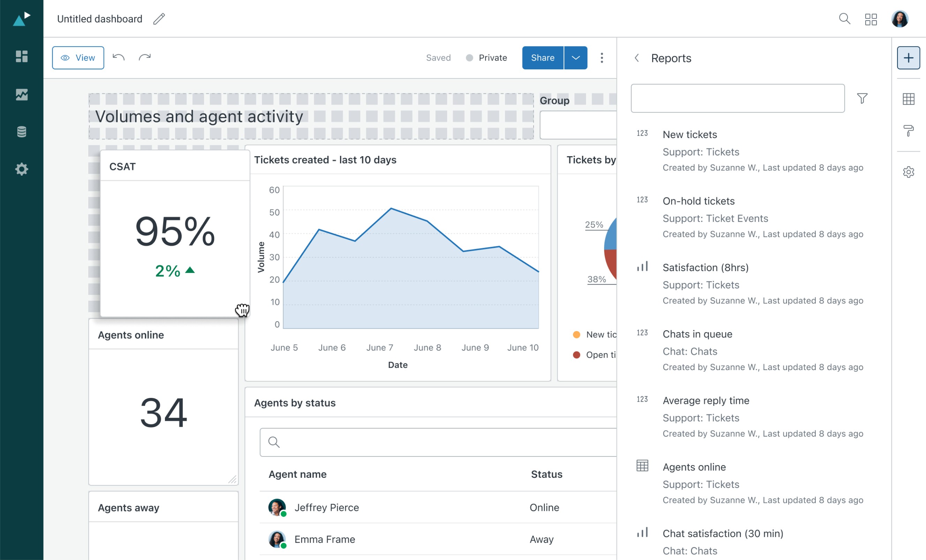926x560 pixels.
Task: Open the reports chart icon in left sidebar
Action: (x=22, y=94)
